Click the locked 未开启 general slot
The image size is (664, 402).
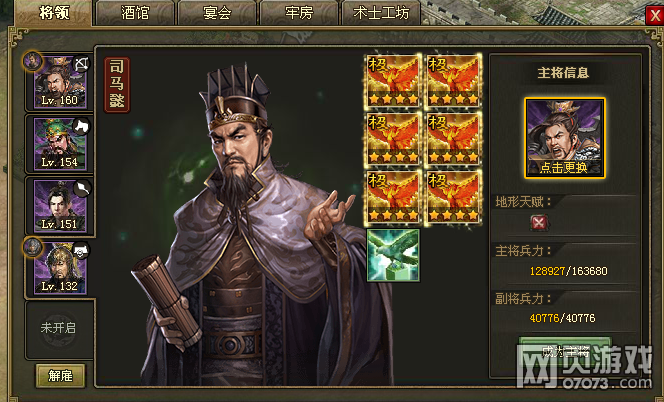[x=59, y=329]
